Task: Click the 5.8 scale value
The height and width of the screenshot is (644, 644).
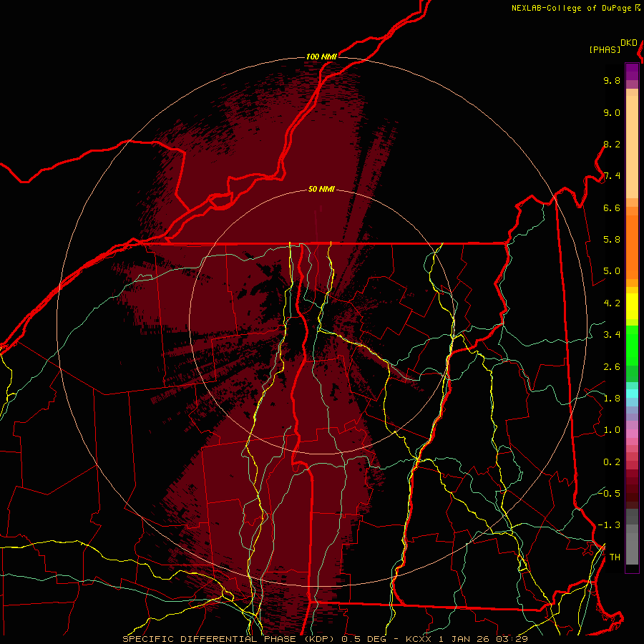Action: pos(612,240)
